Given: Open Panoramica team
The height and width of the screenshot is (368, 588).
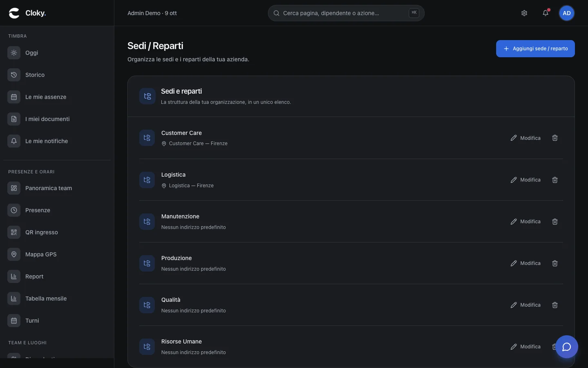Looking at the screenshot, I should point(57,188).
